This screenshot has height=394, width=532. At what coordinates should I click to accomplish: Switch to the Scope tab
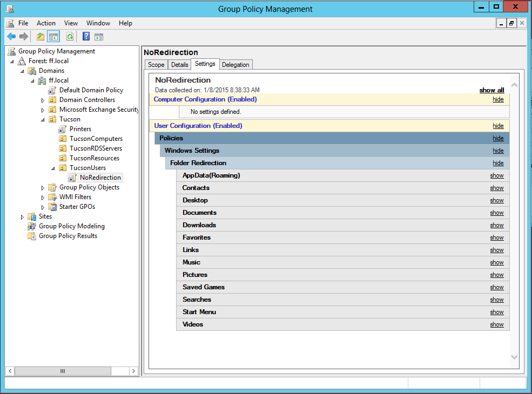(156, 64)
